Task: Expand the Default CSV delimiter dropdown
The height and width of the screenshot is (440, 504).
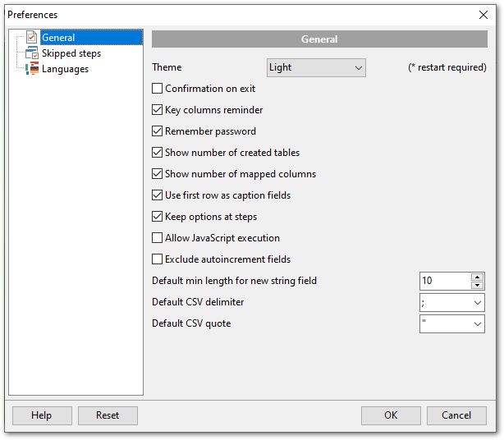Action: coord(477,303)
